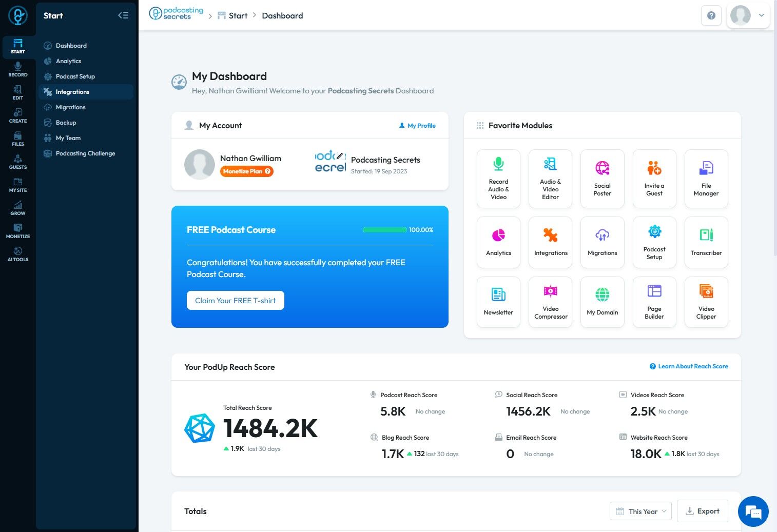The width and height of the screenshot is (777, 532).
Task: Claim Your FREE T-shirt button
Action: pyautogui.click(x=236, y=301)
